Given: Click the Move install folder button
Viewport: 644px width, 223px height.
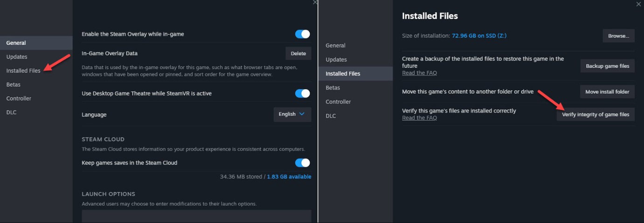Looking at the screenshot, I should 607,91.
